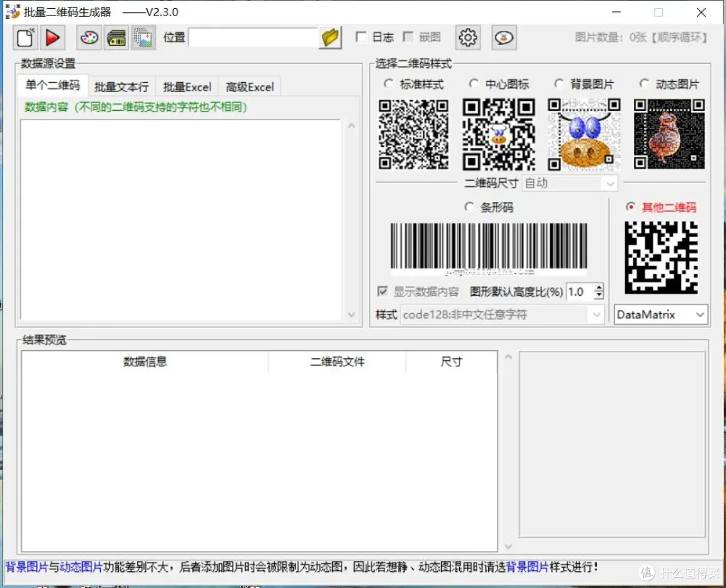Toggle 显示数据内容 checkbox
This screenshot has height=588, width=726.
382,291
